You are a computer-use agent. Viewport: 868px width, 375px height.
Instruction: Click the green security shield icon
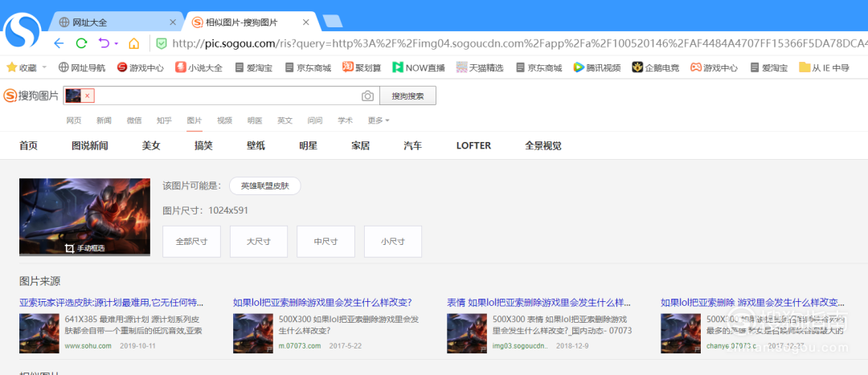tap(161, 43)
